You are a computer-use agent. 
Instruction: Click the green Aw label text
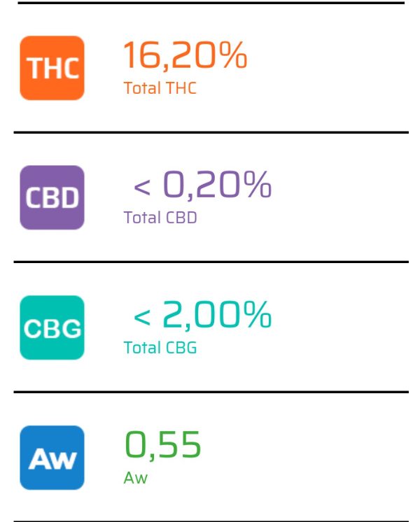click(136, 478)
